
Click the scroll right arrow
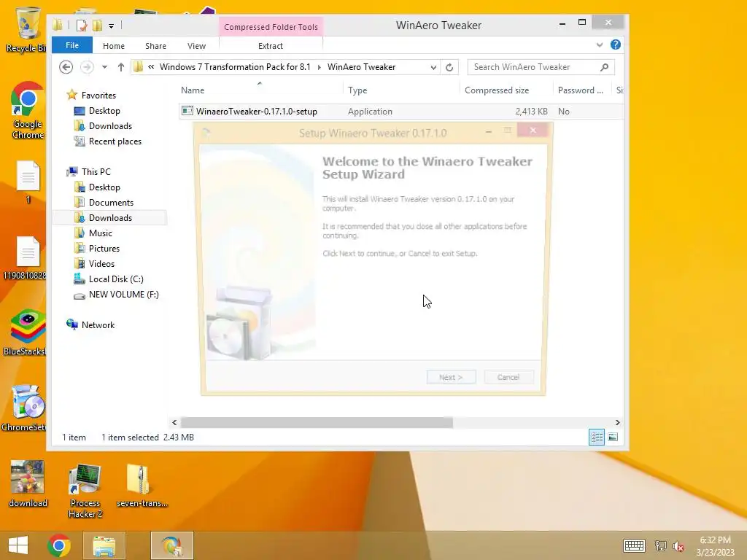[x=617, y=422]
